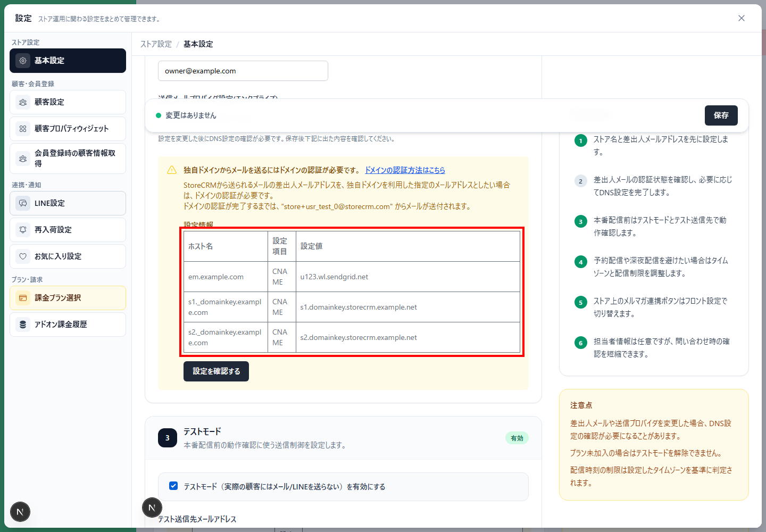766x532 pixels.
Task: Click the chat icon beside LINE設定
Action: [23, 203]
